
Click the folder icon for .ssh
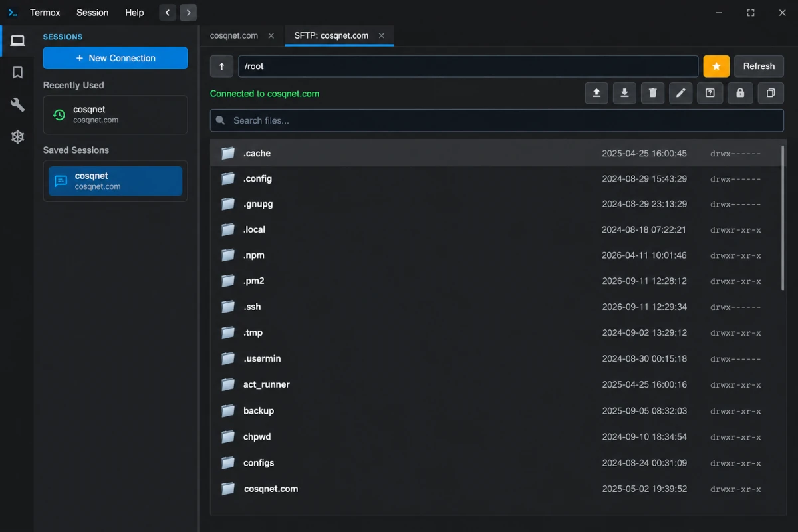228,307
